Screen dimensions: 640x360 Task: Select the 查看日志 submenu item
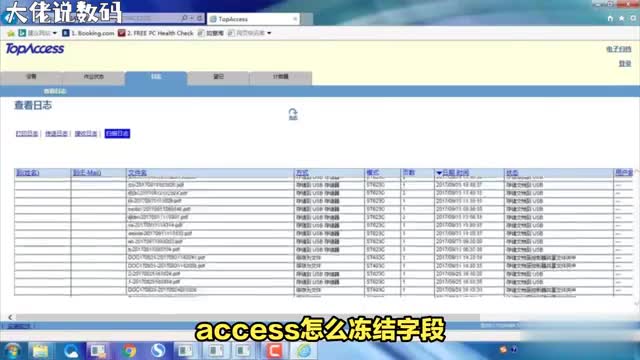[x=55, y=91]
